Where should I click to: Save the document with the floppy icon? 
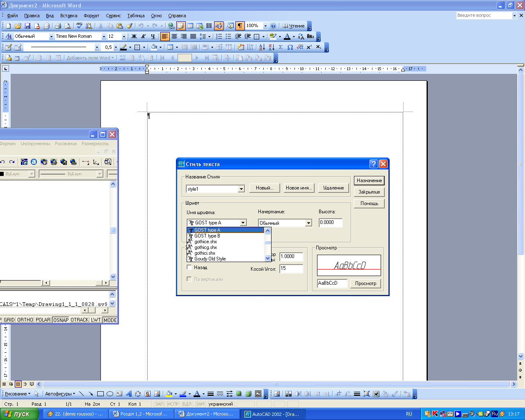[x=27, y=26]
